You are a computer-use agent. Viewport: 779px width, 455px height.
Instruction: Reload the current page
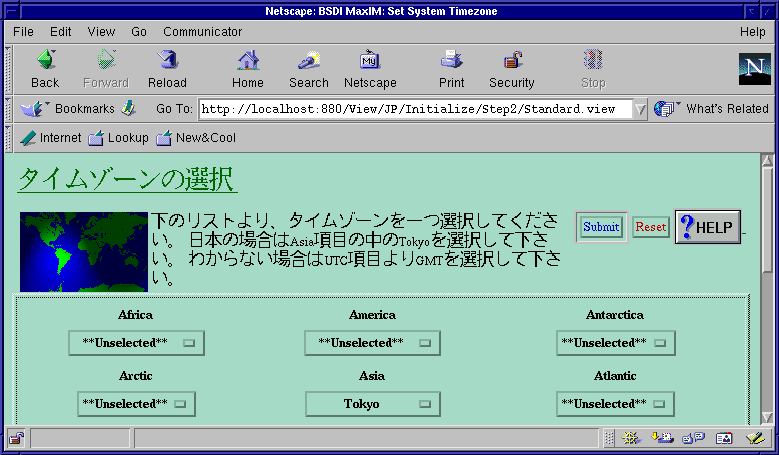(167, 60)
